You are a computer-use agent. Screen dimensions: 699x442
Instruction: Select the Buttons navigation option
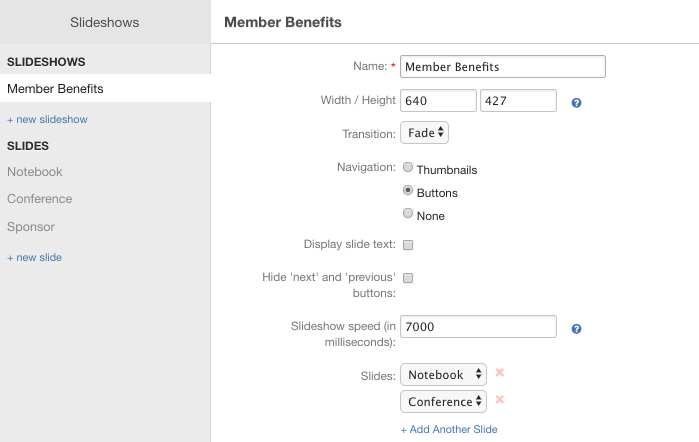pos(408,191)
